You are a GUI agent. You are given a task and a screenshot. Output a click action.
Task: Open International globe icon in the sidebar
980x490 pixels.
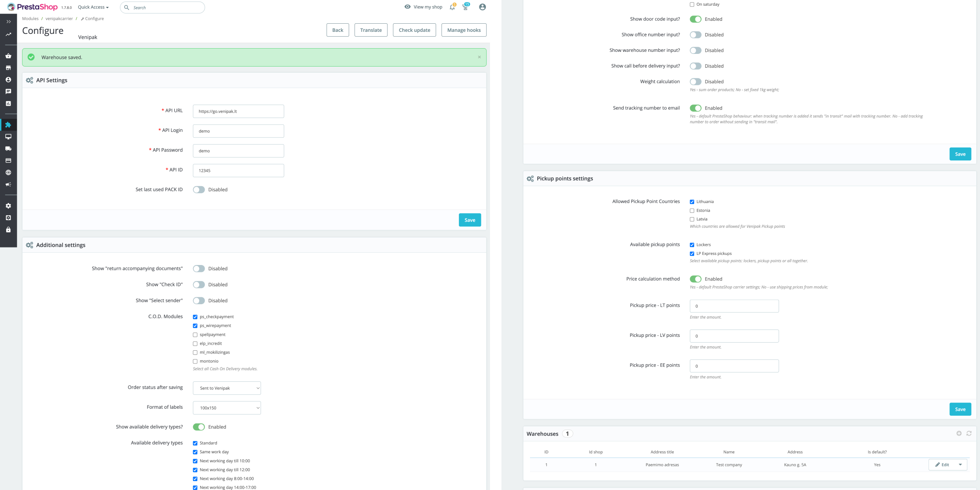click(8, 172)
